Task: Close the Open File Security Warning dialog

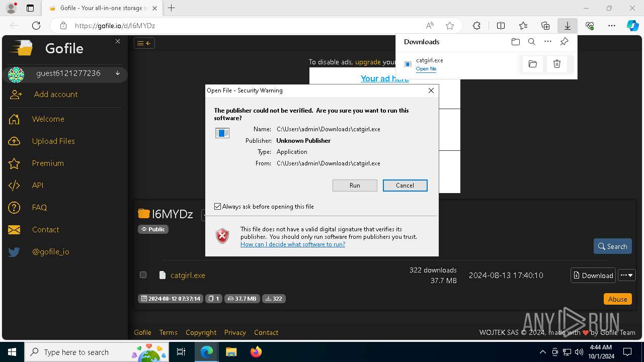Action: pos(431,90)
